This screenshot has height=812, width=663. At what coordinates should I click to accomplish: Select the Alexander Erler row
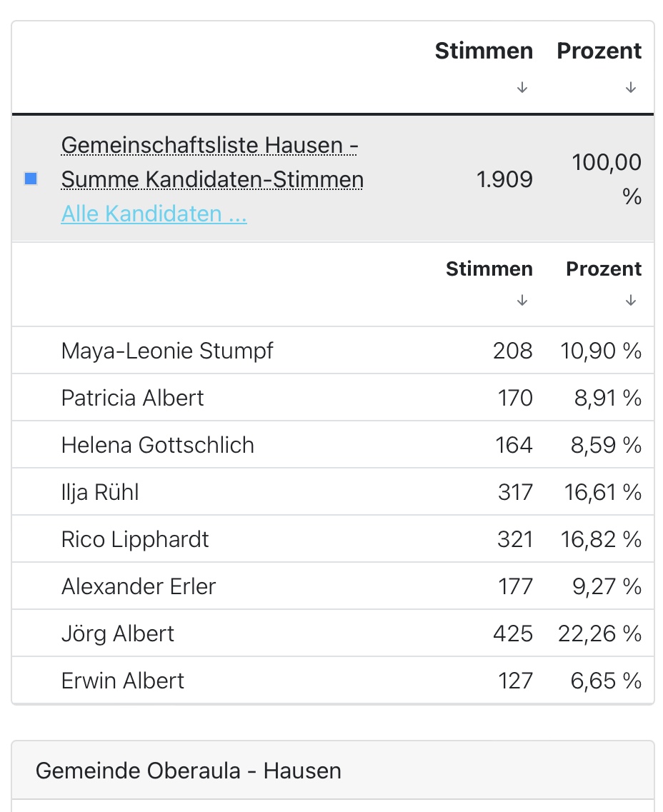coord(139,586)
